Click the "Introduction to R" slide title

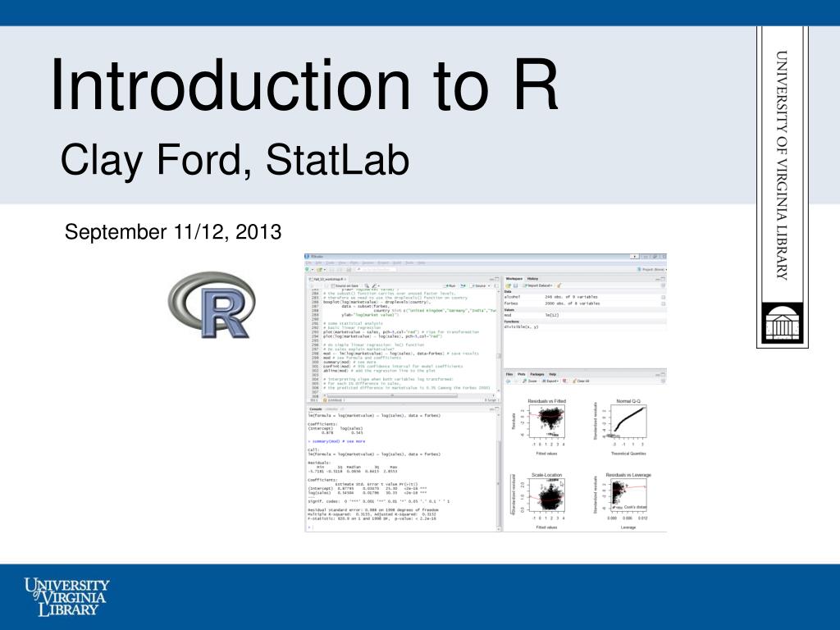coord(305,84)
